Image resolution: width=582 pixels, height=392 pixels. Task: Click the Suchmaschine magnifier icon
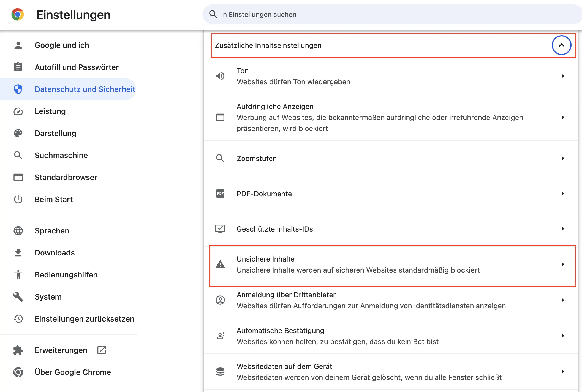click(x=18, y=155)
